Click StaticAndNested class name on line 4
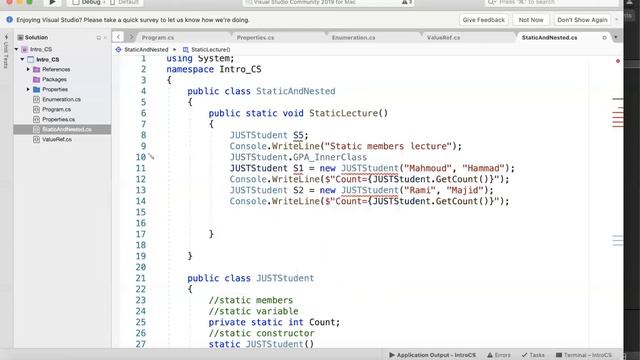The height and width of the screenshot is (360, 640). (x=296, y=91)
